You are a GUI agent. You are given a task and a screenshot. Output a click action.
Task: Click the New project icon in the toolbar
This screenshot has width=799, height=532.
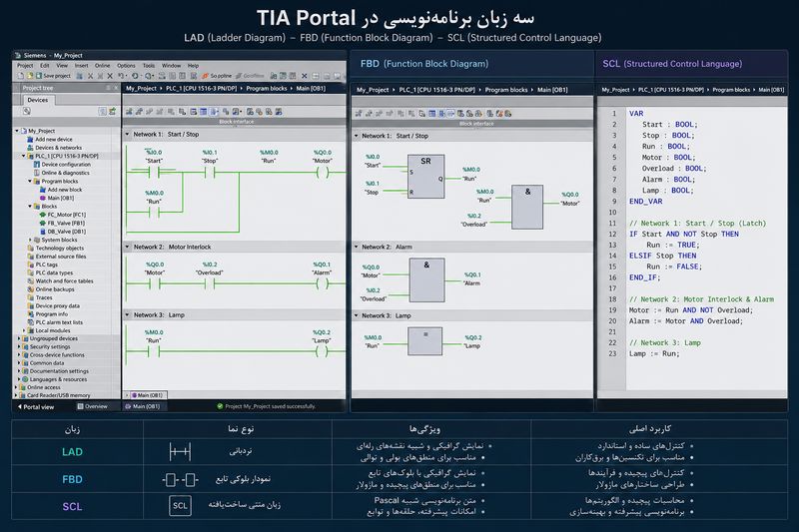pos(20,76)
